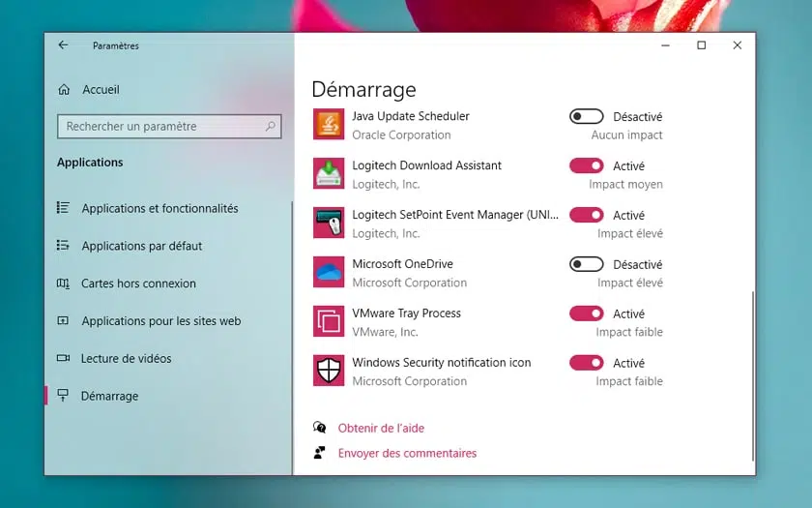Viewport: 812px width, 508px height.
Task: Click the Impact moyen label
Action: tap(625, 184)
